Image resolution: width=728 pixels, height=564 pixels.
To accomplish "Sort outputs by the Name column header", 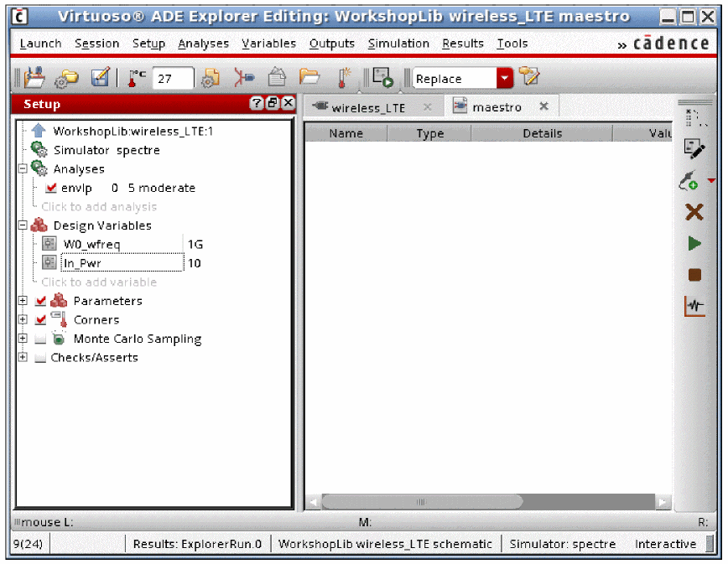I will (346, 133).
